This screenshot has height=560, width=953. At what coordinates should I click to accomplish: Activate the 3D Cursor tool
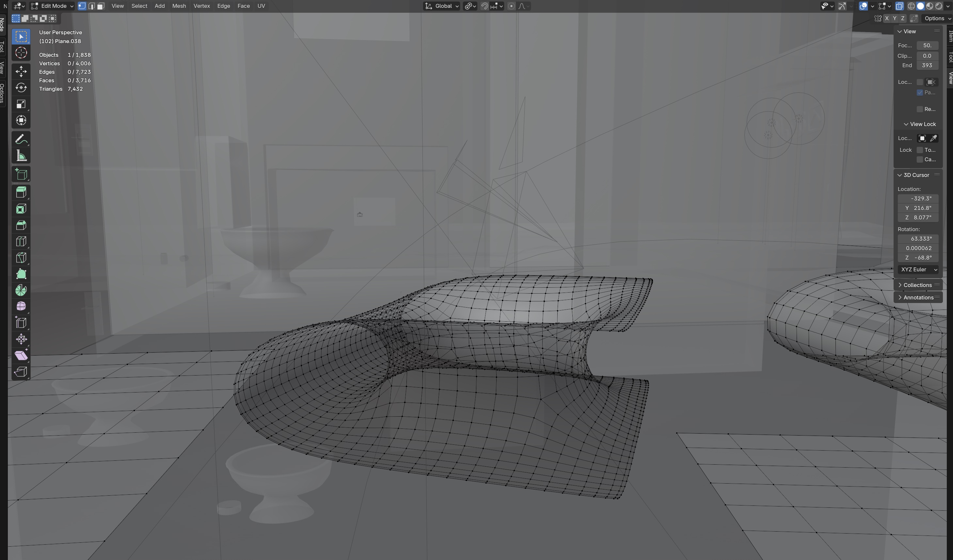21,53
